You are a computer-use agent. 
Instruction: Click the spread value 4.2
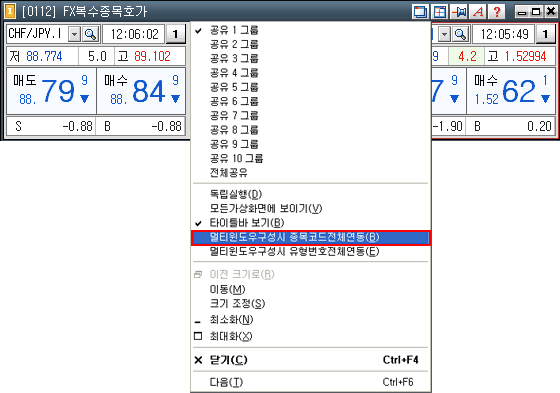[x=467, y=56]
